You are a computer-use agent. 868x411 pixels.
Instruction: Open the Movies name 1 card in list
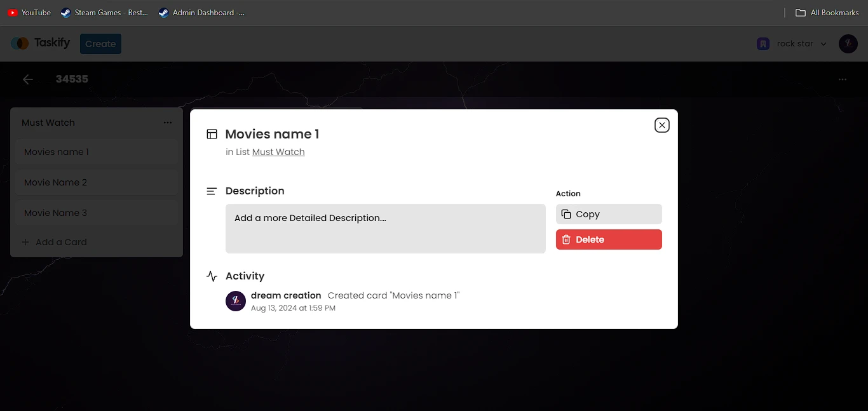[97, 152]
